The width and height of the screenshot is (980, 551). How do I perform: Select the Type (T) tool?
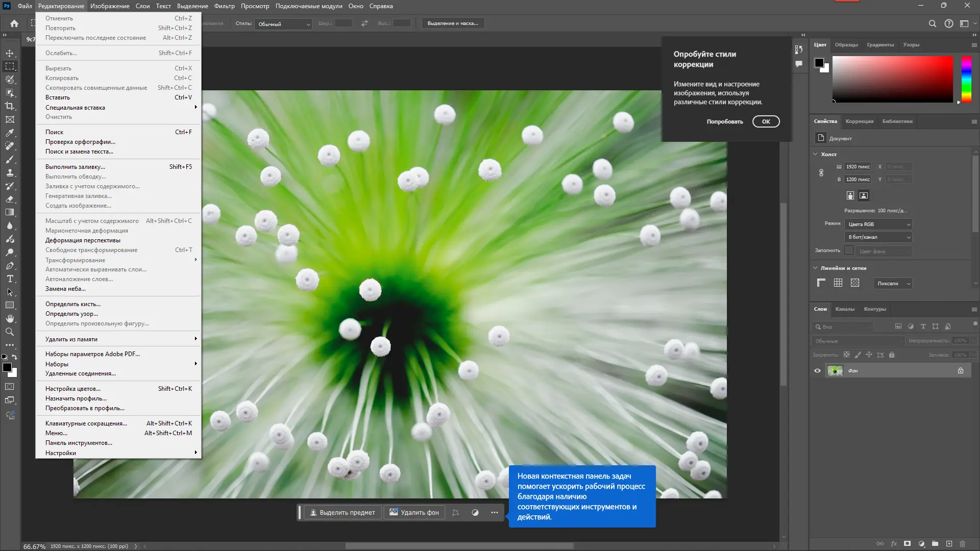coord(10,279)
